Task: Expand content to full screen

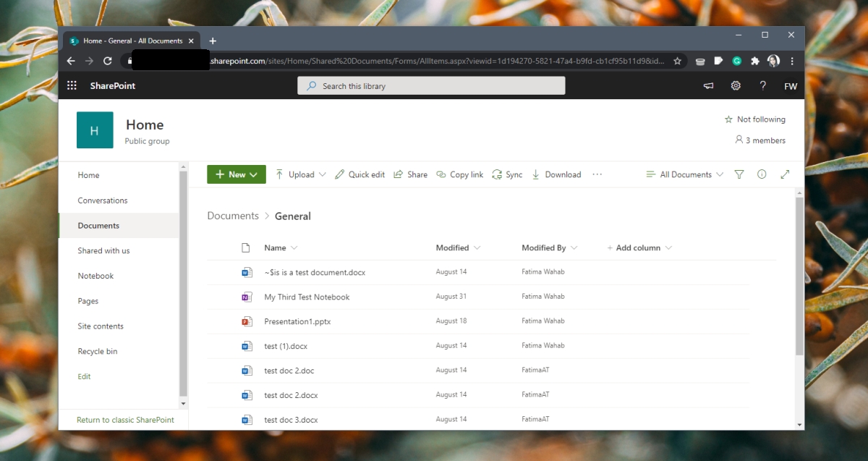Action: (785, 174)
